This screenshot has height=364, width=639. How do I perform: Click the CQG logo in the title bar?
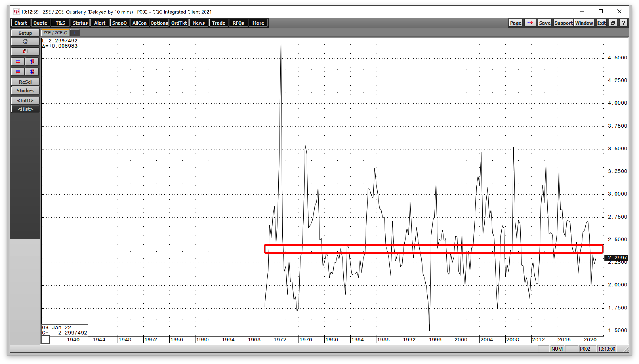tap(16, 12)
